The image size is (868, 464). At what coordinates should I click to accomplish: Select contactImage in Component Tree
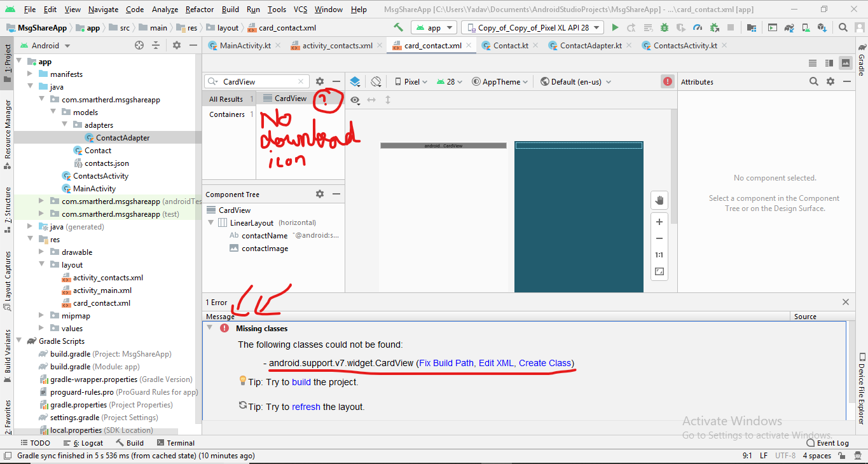(x=265, y=249)
